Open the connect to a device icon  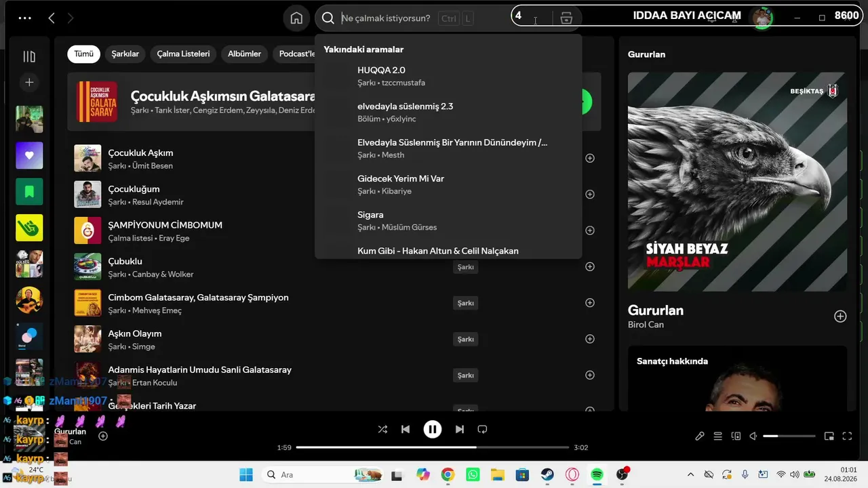pos(736,436)
